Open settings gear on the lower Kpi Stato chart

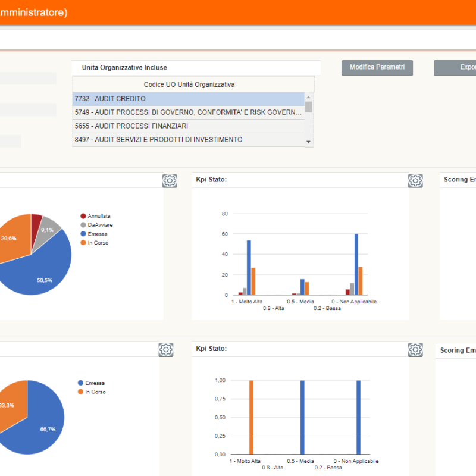coord(416,350)
